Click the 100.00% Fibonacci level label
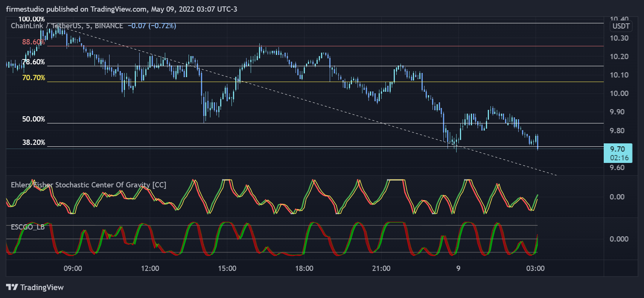644x298 pixels. pos(32,19)
